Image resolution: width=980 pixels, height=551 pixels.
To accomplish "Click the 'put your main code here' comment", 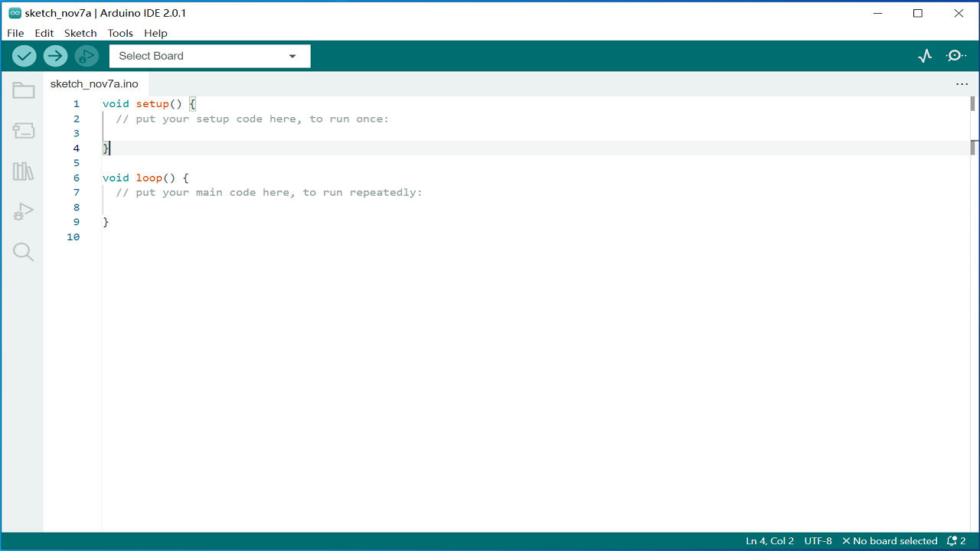I will pyautogui.click(x=269, y=192).
